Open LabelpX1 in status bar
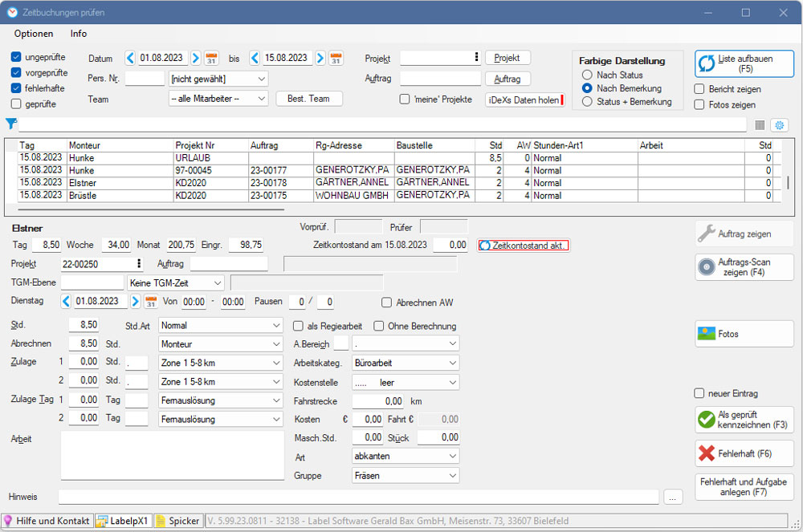Viewport: 803px width, 532px height. point(123,521)
